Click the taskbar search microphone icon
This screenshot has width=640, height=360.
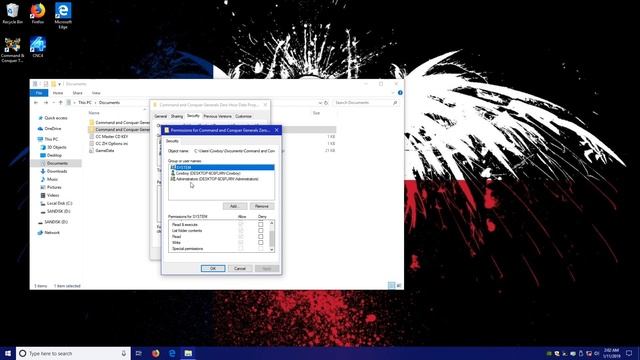(x=124, y=353)
